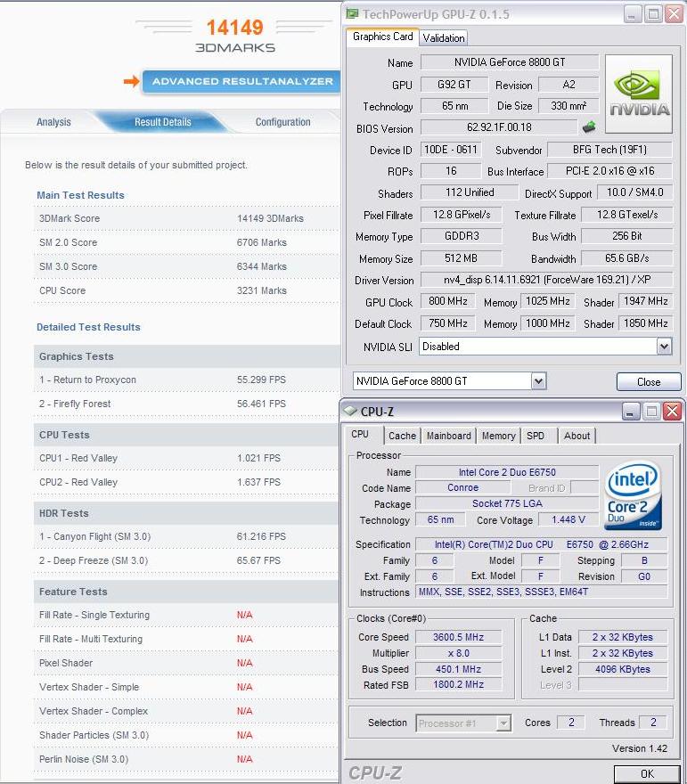Click the Core Speed 3600.5 MHz value
The width and height of the screenshot is (687, 784).
point(458,637)
